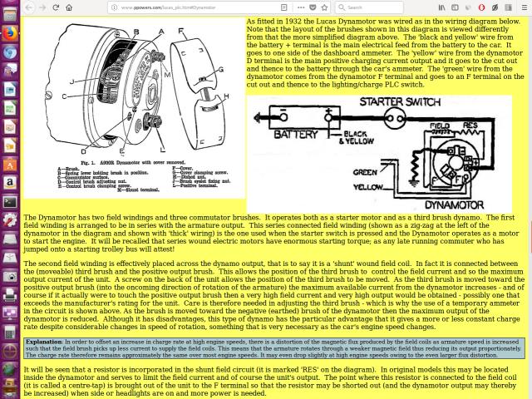Screen dimensions: 532x399
Task: Click the blue Explanation note box
Action: (x=274, y=348)
